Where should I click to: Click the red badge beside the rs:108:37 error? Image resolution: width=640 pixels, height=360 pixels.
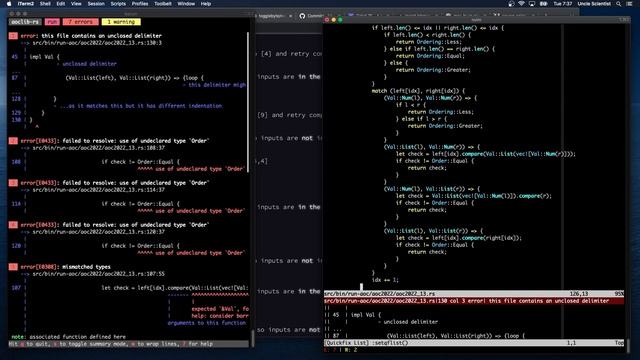coord(13,141)
